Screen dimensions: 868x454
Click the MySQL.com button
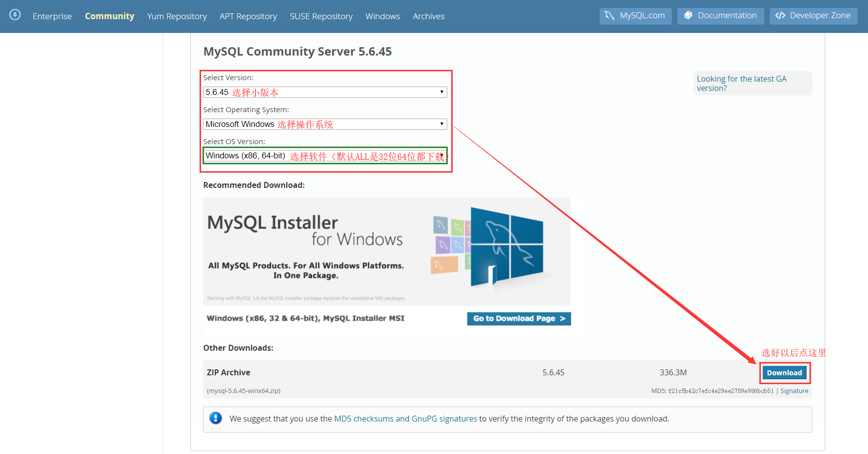coord(636,16)
